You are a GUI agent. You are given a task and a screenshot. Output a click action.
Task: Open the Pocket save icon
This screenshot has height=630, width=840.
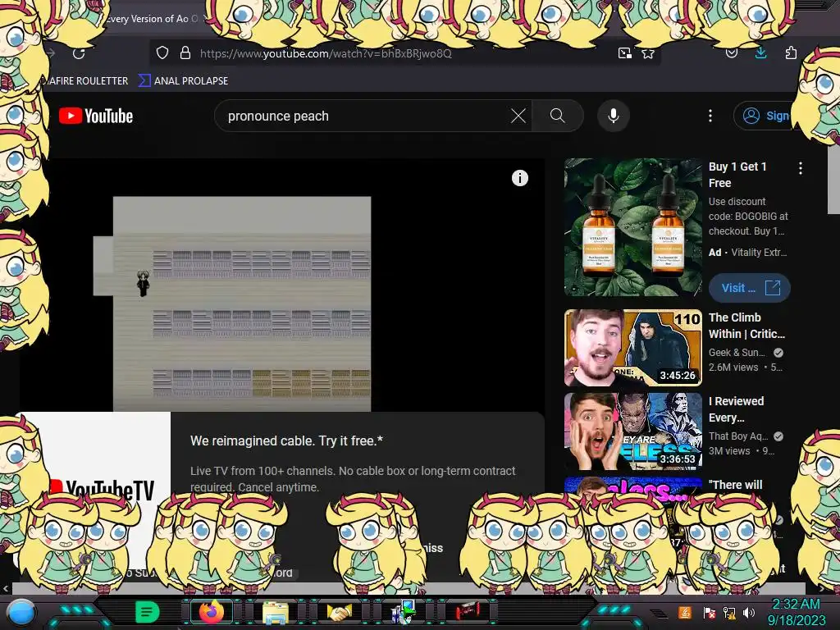coord(731,53)
